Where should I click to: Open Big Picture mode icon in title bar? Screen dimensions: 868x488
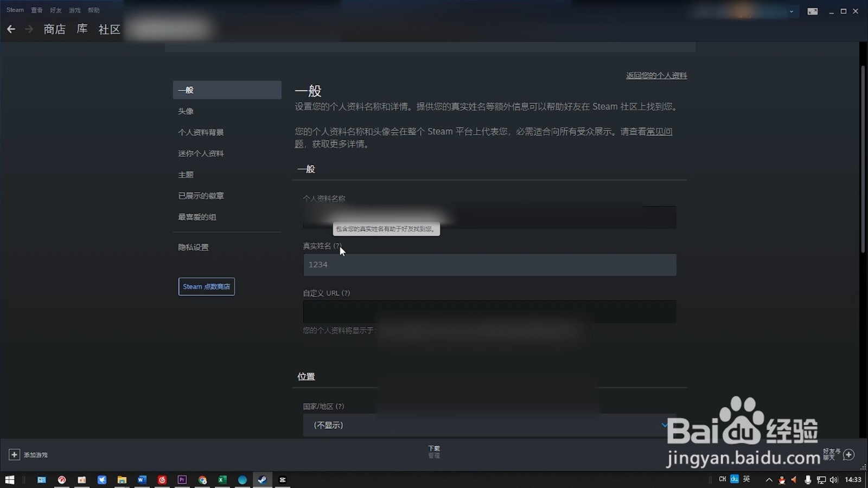tap(812, 11)
